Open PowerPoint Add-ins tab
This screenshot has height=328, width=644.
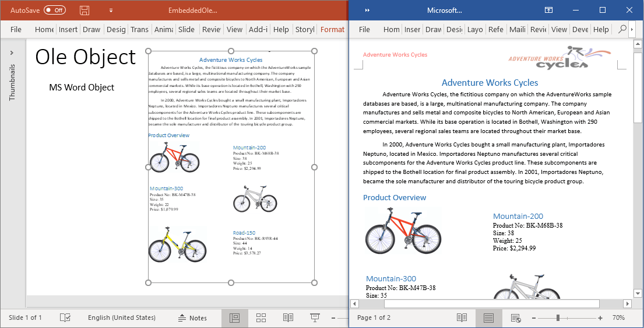pos(258,29)
